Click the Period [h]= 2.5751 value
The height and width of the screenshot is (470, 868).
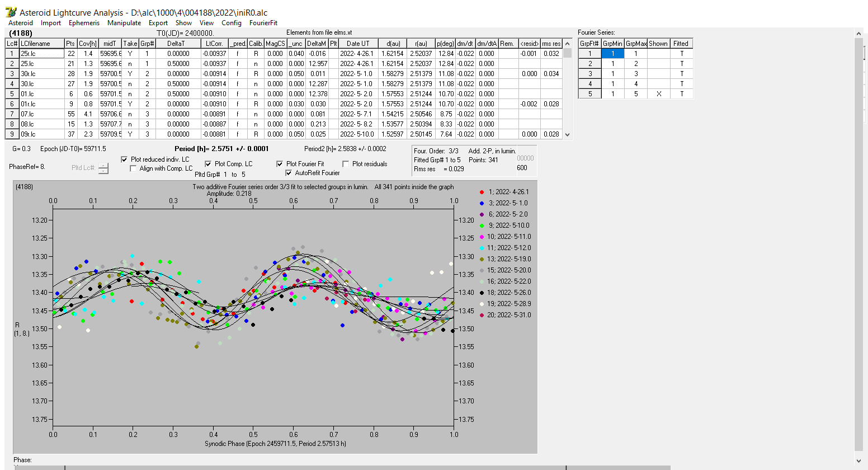(x=221, y=149)
